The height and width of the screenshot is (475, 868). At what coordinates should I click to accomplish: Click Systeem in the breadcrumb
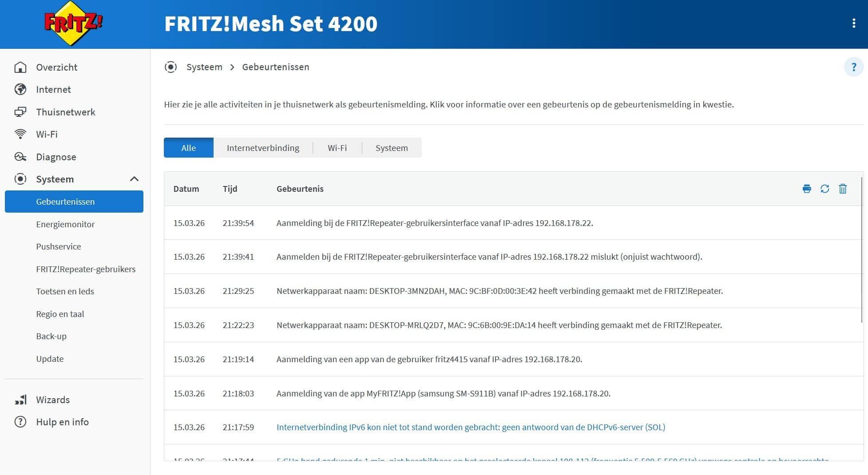click(204, 67)
